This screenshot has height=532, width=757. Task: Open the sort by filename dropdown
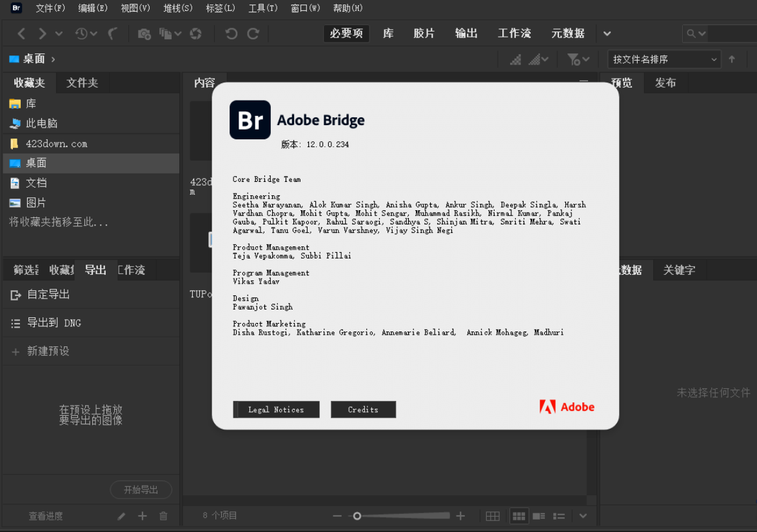[x=663, y=59]
